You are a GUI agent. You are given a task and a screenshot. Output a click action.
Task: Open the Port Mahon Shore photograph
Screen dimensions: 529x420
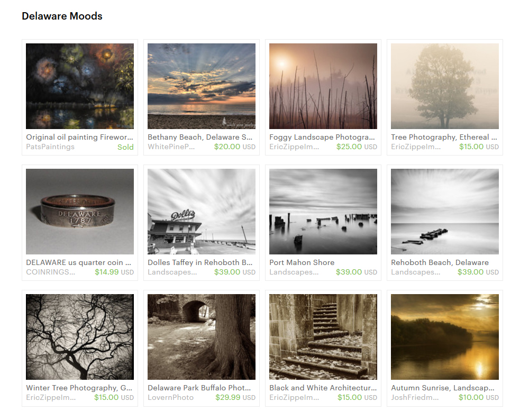(323, 212)
